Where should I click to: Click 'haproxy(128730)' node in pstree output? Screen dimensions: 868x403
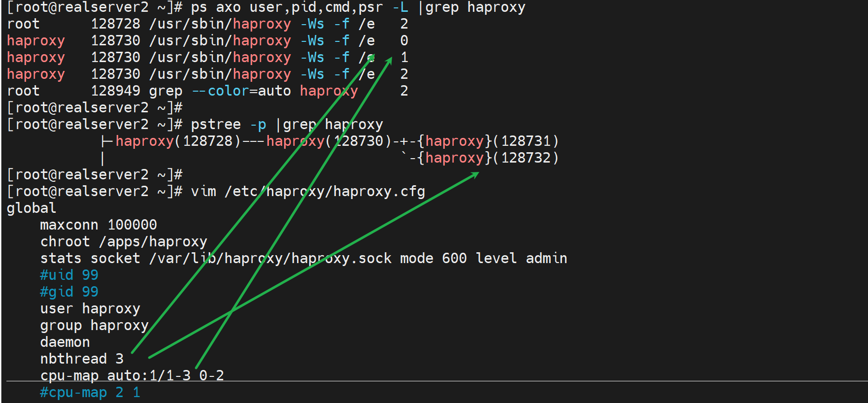(329, 141)
